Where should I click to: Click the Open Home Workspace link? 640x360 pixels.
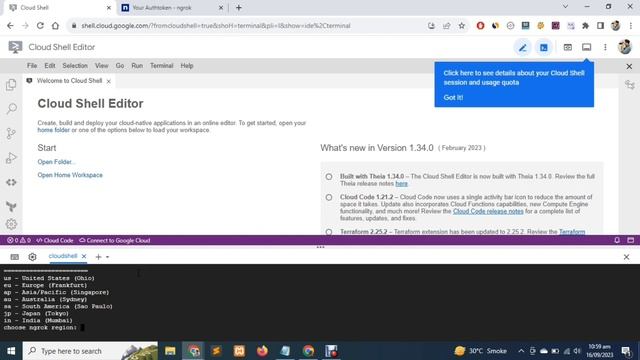pos(70,175)
